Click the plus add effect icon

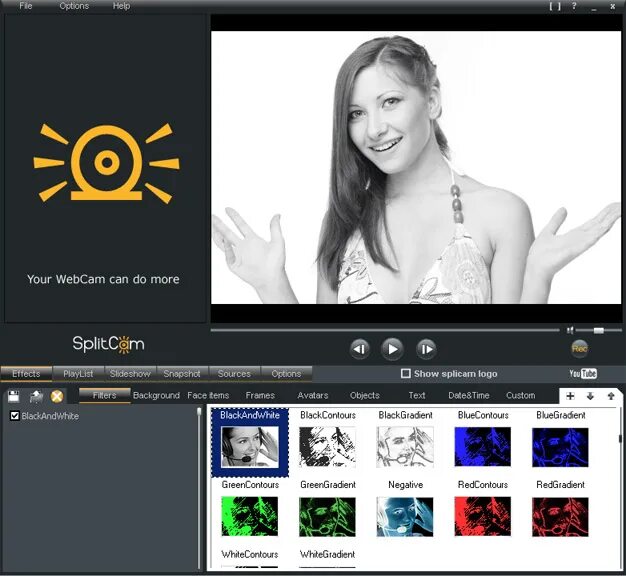[x=571, y=396]
